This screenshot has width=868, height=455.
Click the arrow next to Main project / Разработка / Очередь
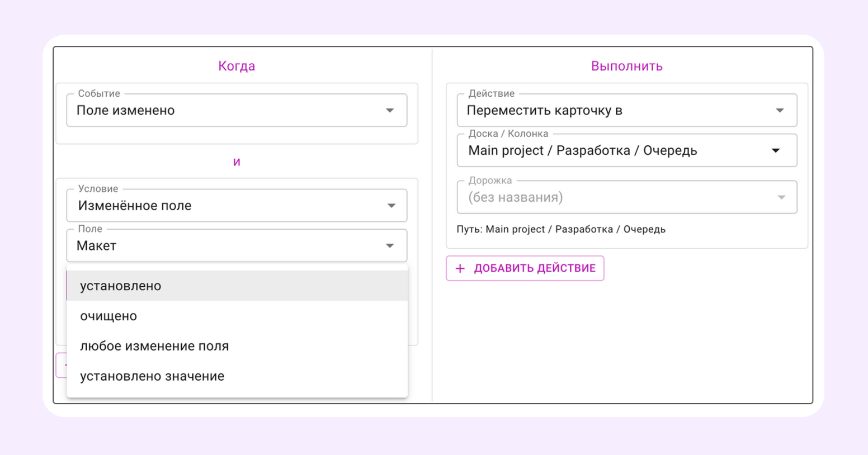tap(776, 150)
